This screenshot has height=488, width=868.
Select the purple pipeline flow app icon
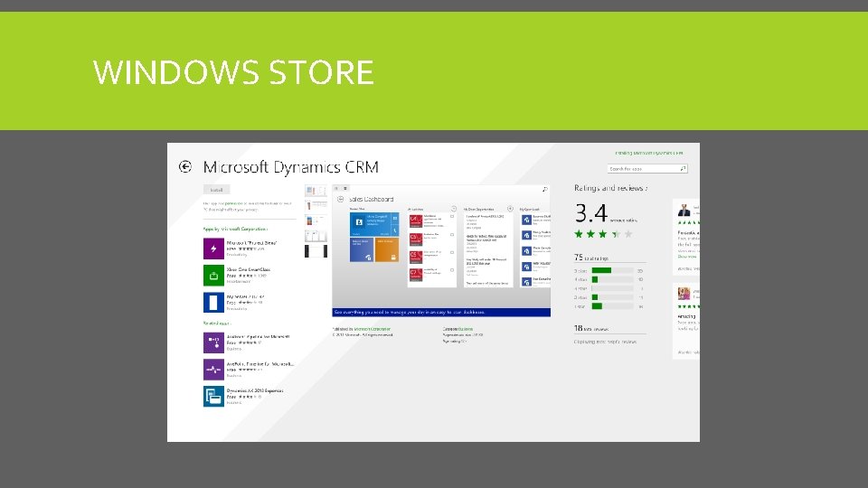213,343
